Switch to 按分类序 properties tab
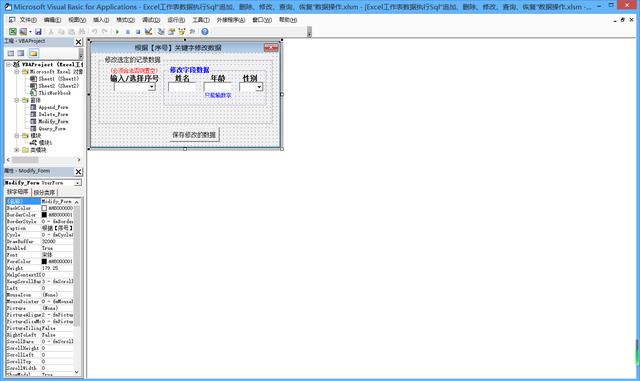Image resolution: width=640 pixels, height=381 pixels. [x=44, y=192]
